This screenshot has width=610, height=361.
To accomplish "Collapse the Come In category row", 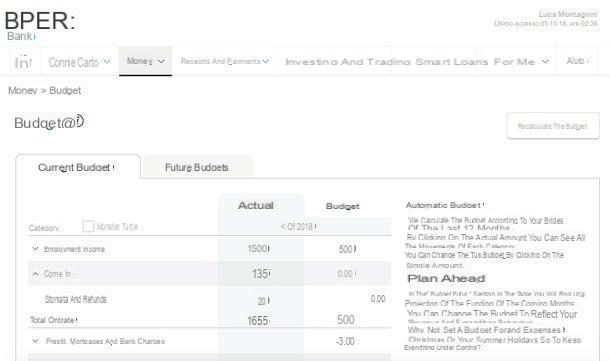I will click(35, 274).
